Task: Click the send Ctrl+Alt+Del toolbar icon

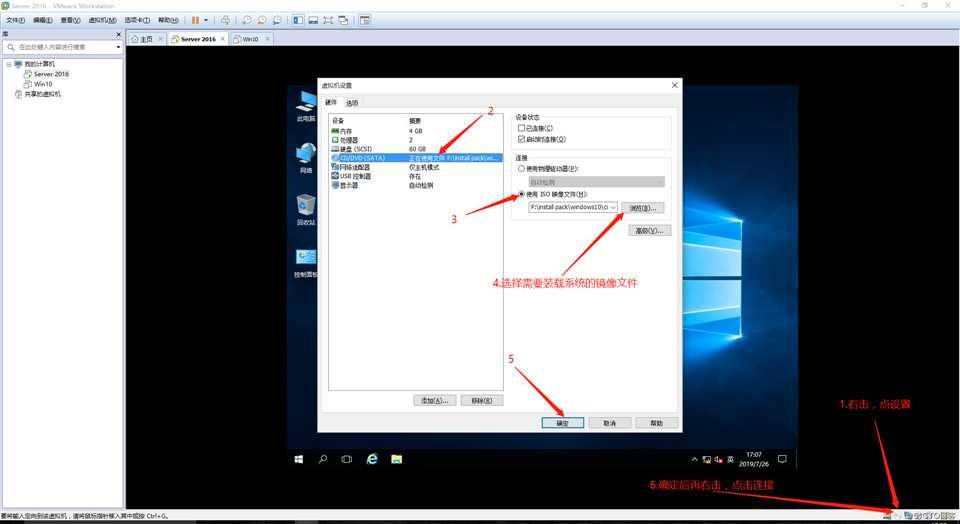Action: click(225, 20)
